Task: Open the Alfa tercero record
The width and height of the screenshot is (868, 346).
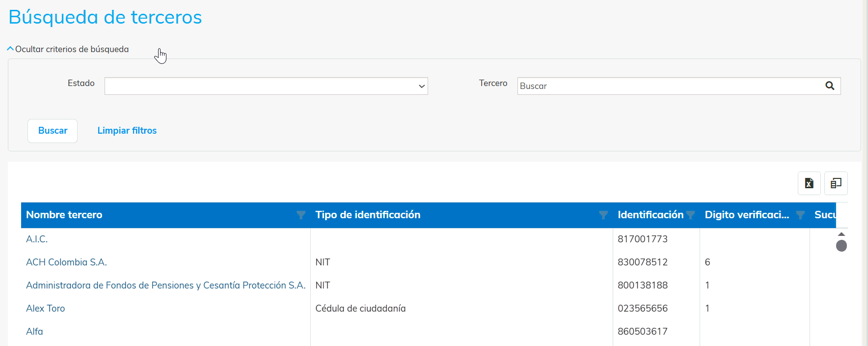Action: (x=34, y=332)
